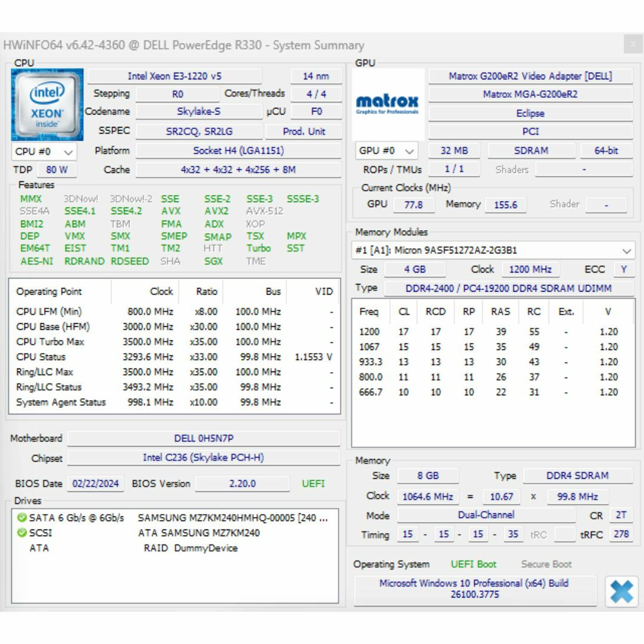Click the Dual-Channel memory mode field
The width and height of the screenshot is (644, 644).
point(487,515)
